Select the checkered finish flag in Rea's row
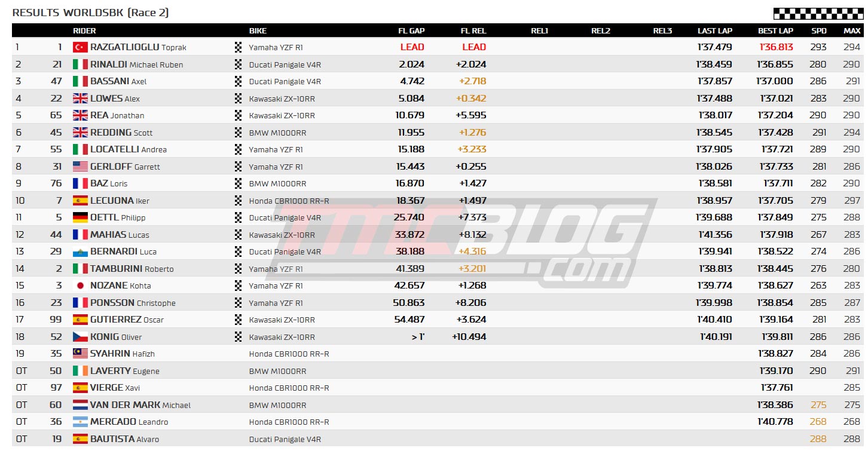The image size is (868, 454). (239, 115)
